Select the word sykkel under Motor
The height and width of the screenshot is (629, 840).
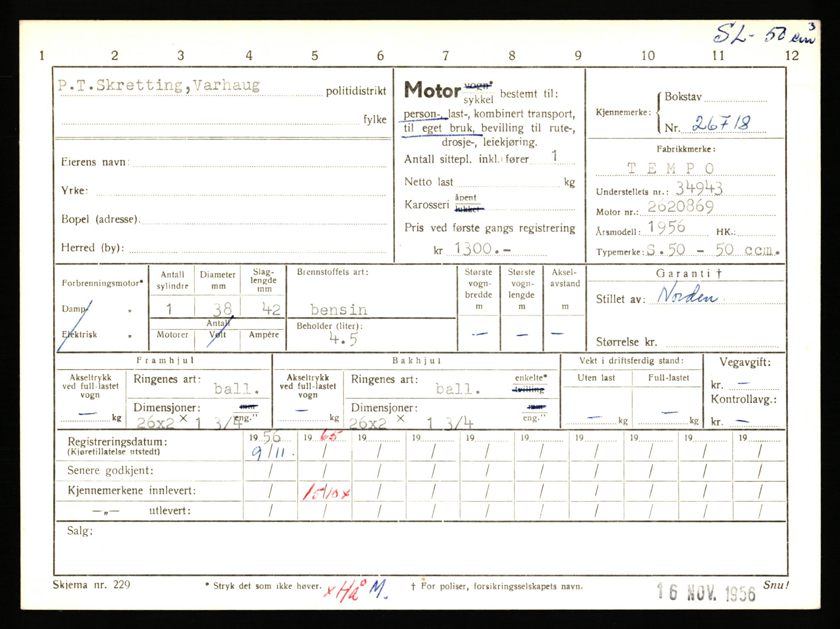pos(478,100)
